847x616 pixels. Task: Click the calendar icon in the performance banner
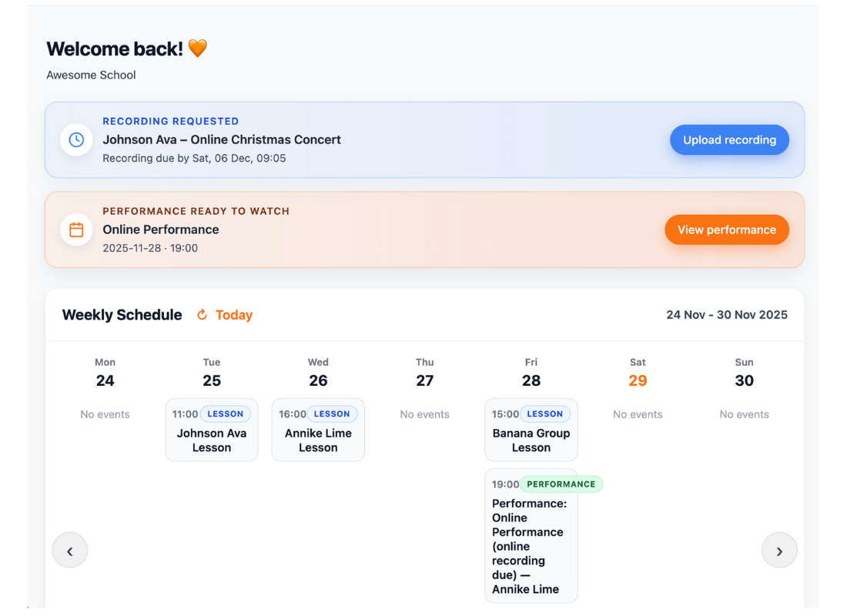point(76,229)
